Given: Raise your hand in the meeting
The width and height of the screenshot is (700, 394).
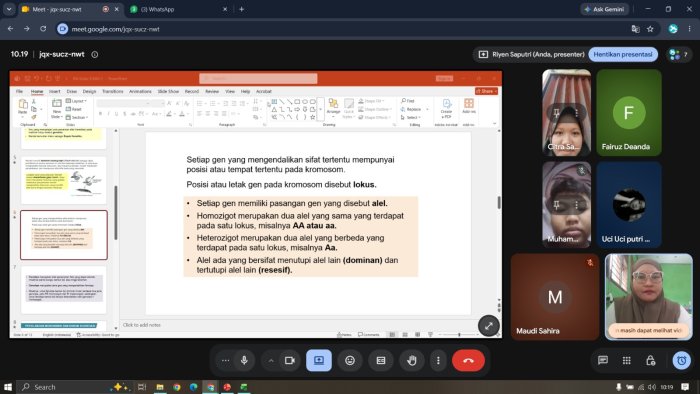Looking at the screenshot, I should [412, 360].
